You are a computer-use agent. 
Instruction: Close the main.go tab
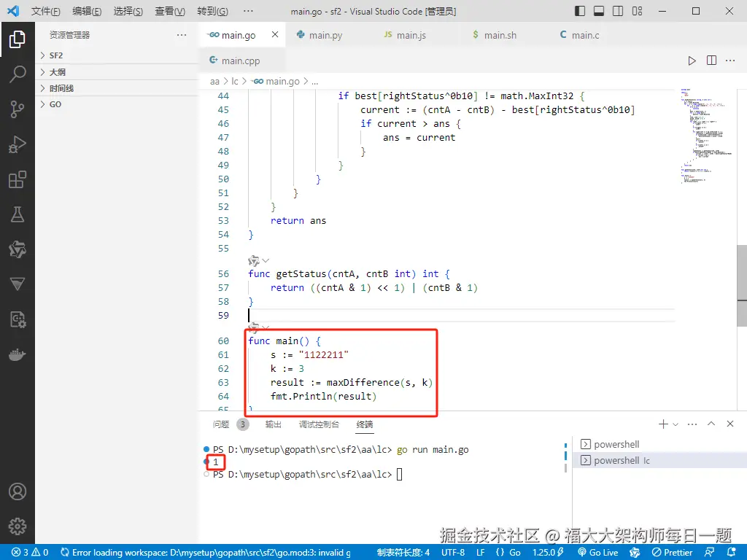[275, 35]
